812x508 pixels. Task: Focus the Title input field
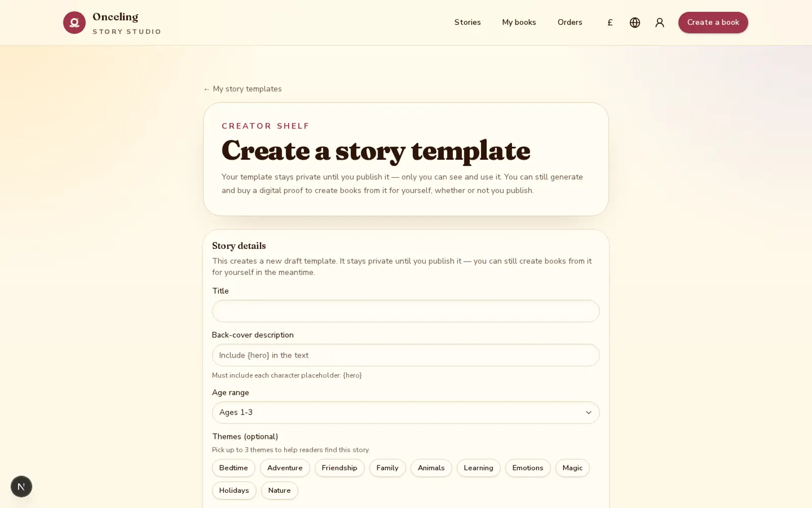405,311
